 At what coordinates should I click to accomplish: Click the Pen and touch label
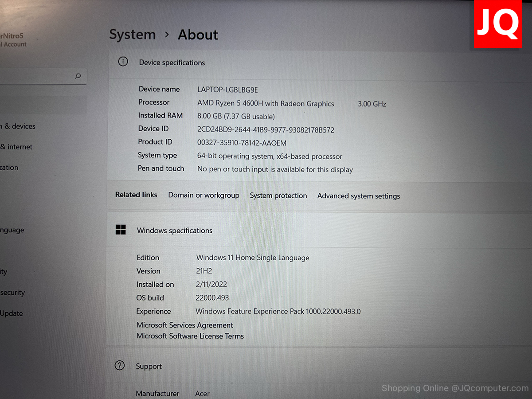pos(161,168)
